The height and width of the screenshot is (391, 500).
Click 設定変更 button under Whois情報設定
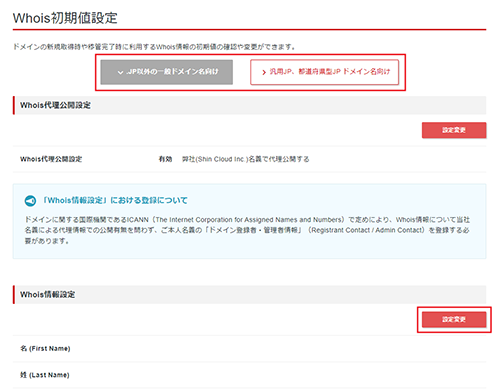tap(454, 320)
